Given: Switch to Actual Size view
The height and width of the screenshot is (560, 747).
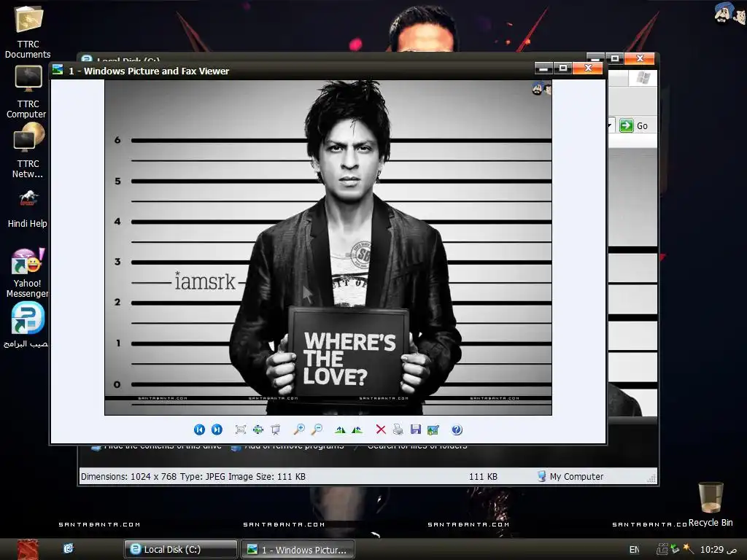Looking at the screenshot, I should (258, 429).
